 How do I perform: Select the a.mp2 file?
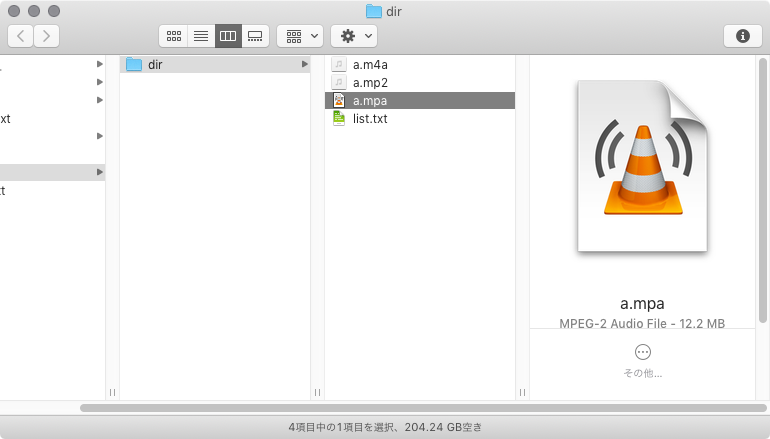point(369,83)
